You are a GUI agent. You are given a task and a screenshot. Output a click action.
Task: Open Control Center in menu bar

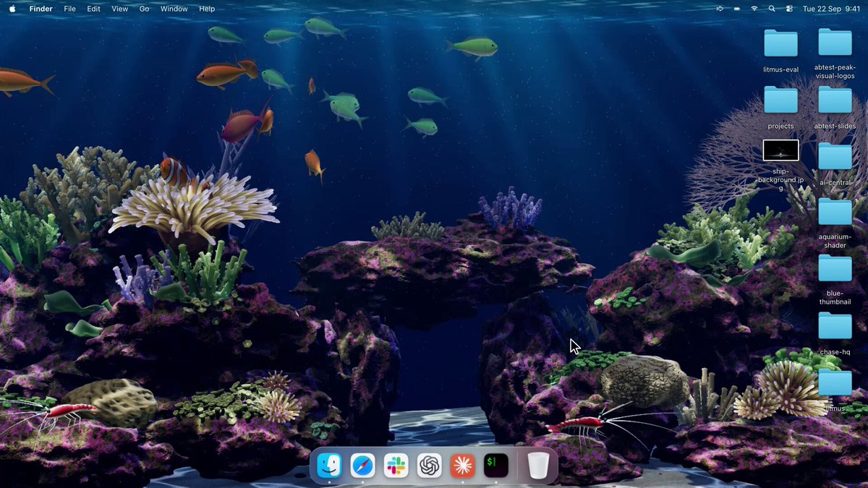point(789,9)
